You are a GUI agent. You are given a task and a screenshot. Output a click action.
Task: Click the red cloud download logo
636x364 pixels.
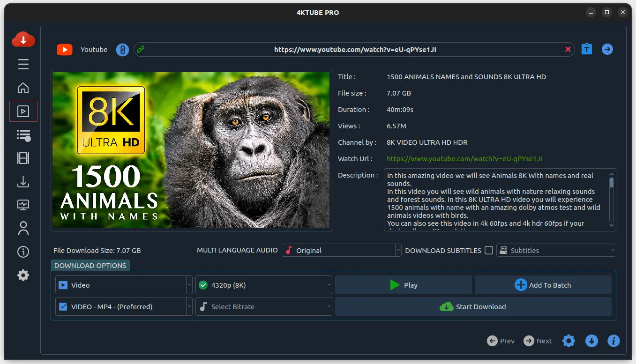click(23, 40)
